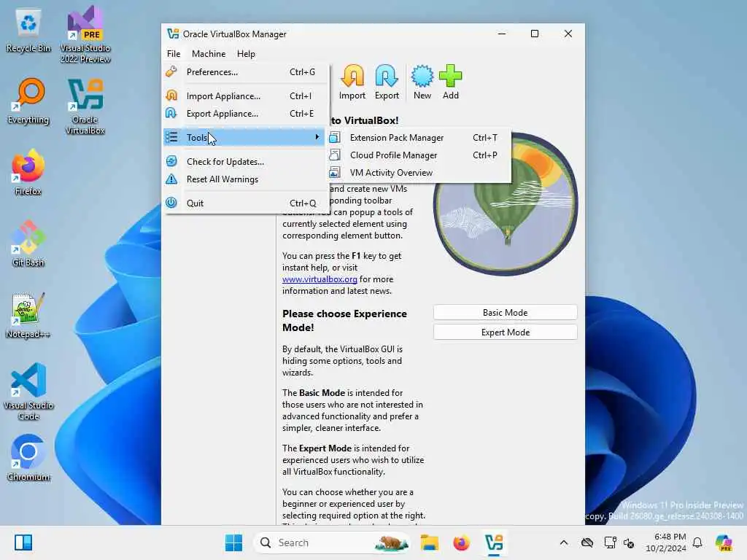Click the Cloud Profile Manager icon
Viewport: 747px width, 560px height.
(x=335, y=155)
